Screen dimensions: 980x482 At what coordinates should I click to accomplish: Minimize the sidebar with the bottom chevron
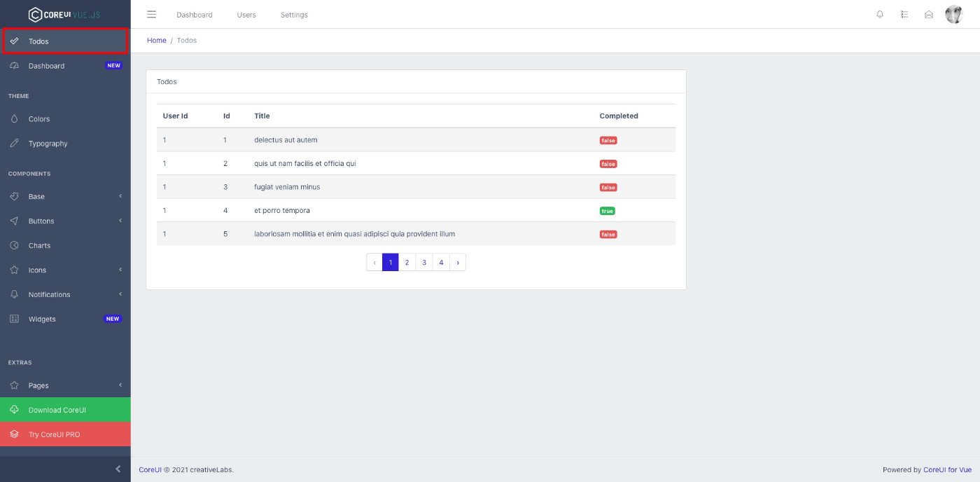tap(118, 469)
